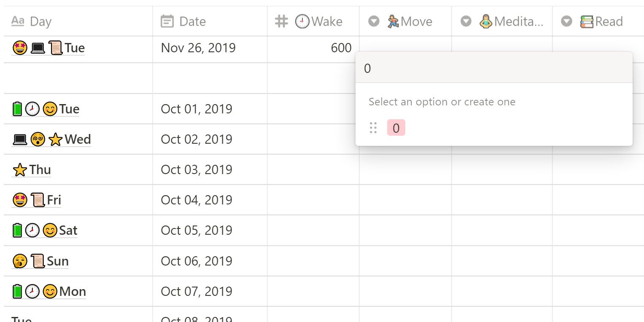Click the option search field containing 0

point(494,68)
